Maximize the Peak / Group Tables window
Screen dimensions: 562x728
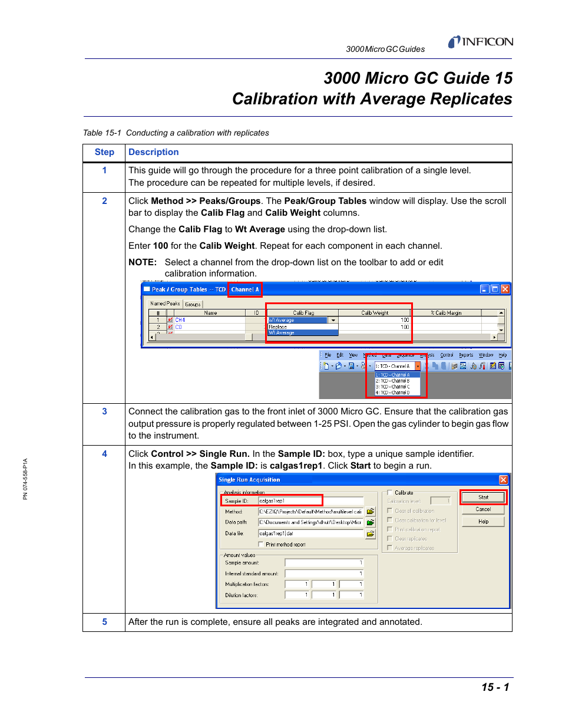(495, 289)
